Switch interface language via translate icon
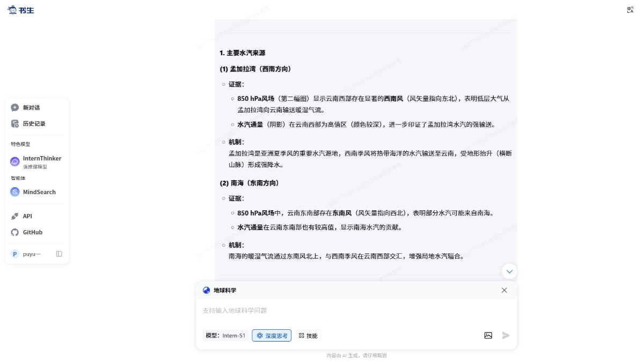Screen dimensions: 644x362 point(630,10)
